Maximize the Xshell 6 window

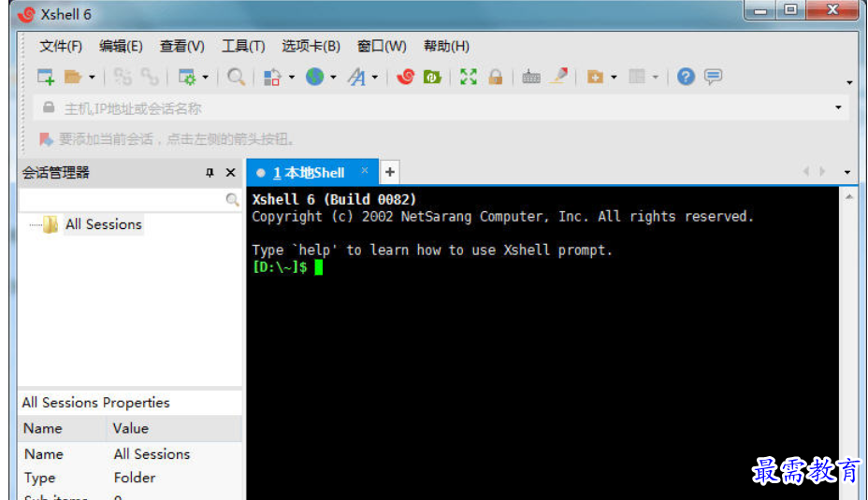point(790,10)
